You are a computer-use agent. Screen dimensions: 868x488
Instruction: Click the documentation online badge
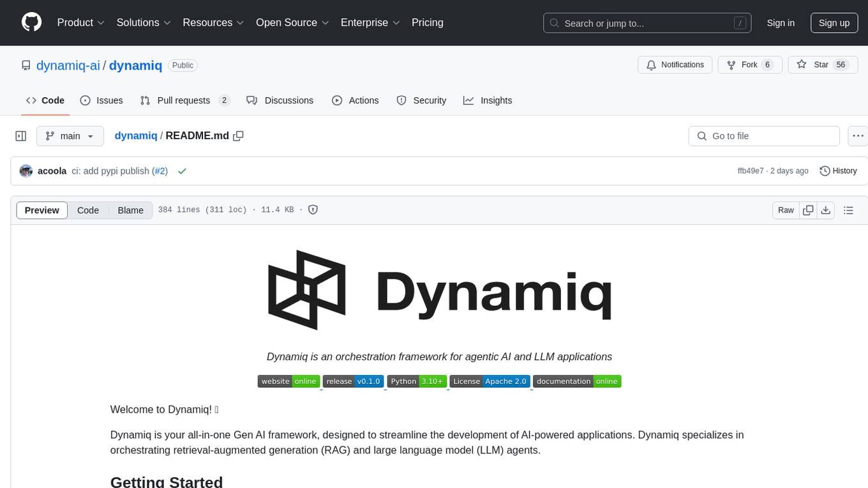coord(577,381)
